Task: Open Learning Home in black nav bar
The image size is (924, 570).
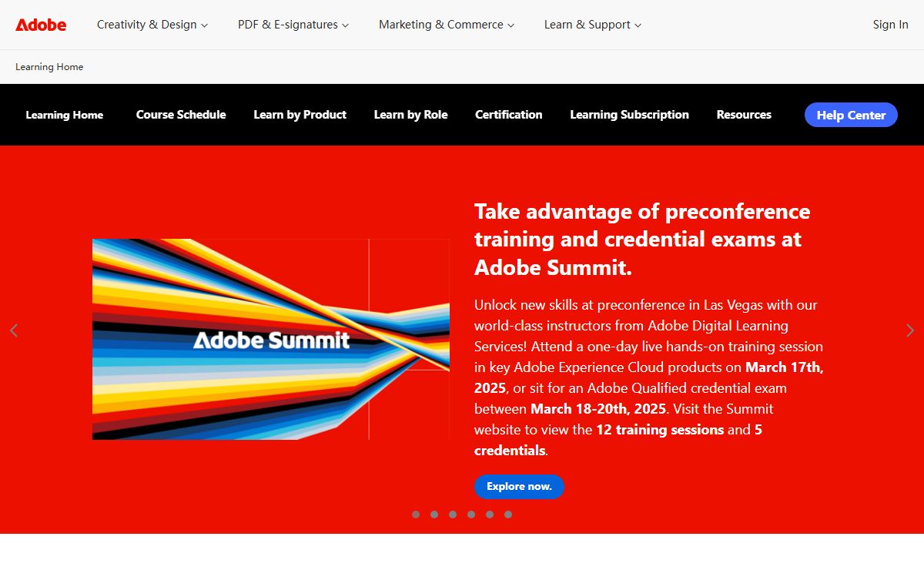Action: [x=65, y=115]
